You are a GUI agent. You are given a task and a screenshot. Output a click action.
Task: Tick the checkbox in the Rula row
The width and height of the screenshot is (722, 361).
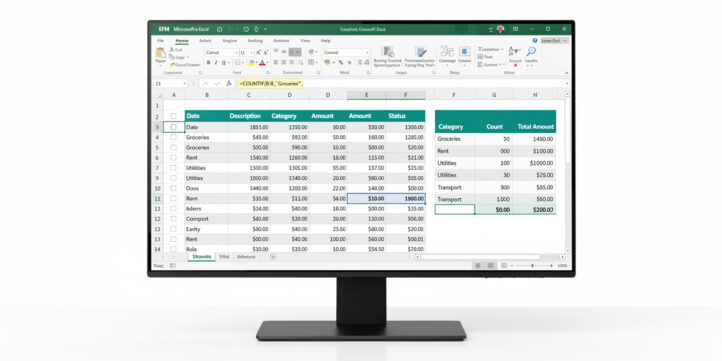tap(174, 249)
